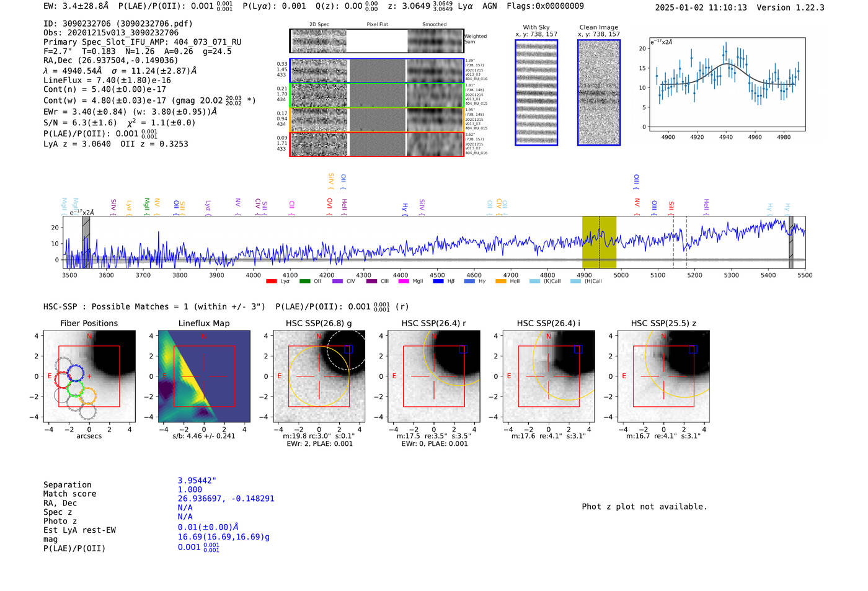This screenshot has width=868, height=591.
Task: Open the Fiber Positions panel image
Action: click(89, 376)
